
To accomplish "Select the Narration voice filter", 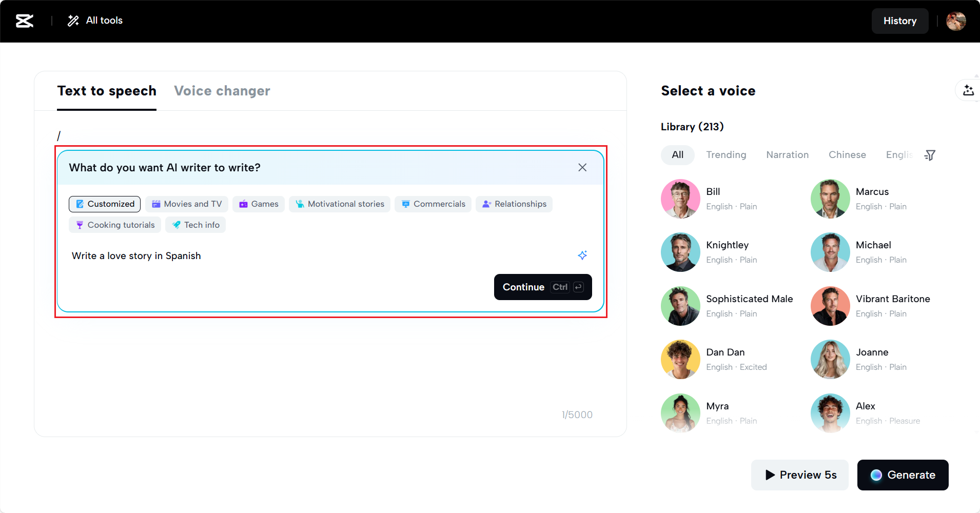I will tap(787, 155).
